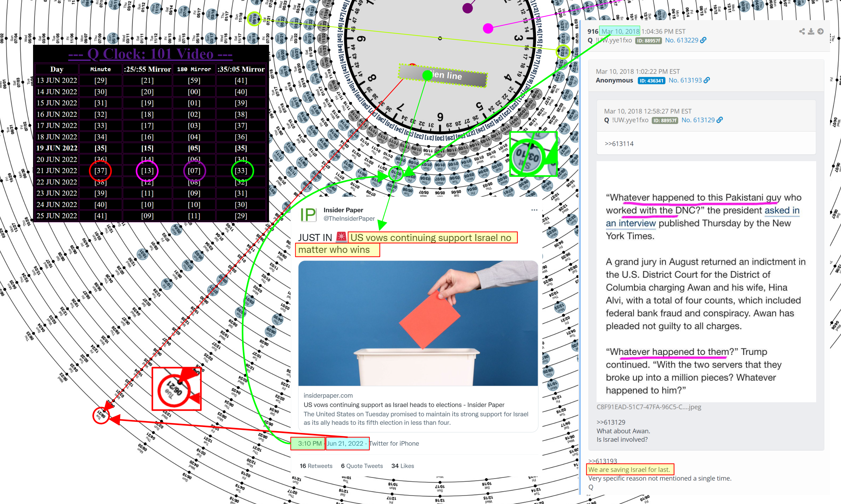
Task: Open the C8F91EAD-51C7 jpeg file name
Action: coord(649,407)
